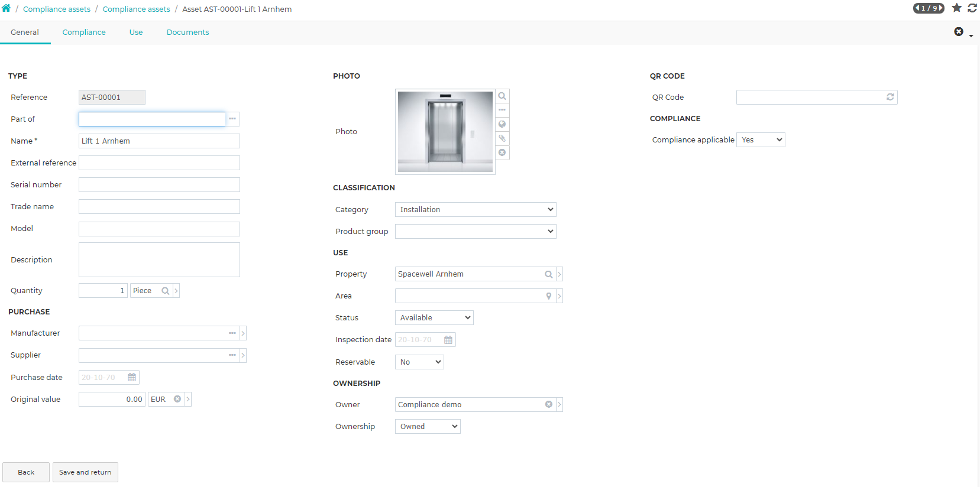The width and height of the screenshot is (980, 487).
Task: Switch to Use tab
Action: point(136,33)
